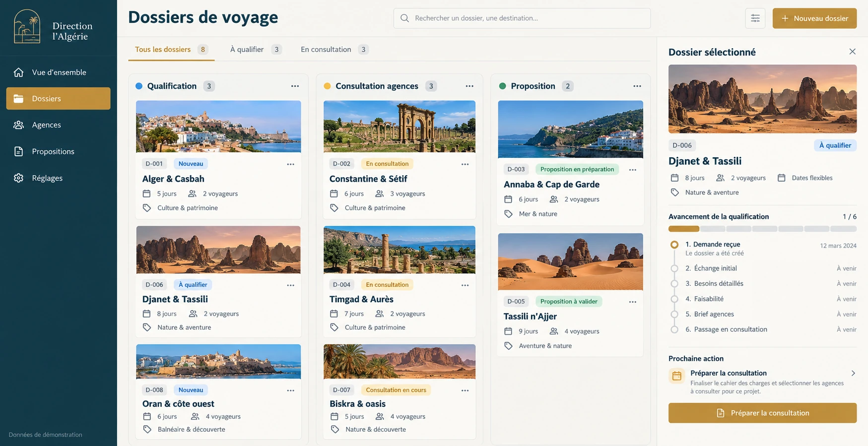Select the Agences people icon in sidebar
Screen dimensions: 868x446
(19, 125)
